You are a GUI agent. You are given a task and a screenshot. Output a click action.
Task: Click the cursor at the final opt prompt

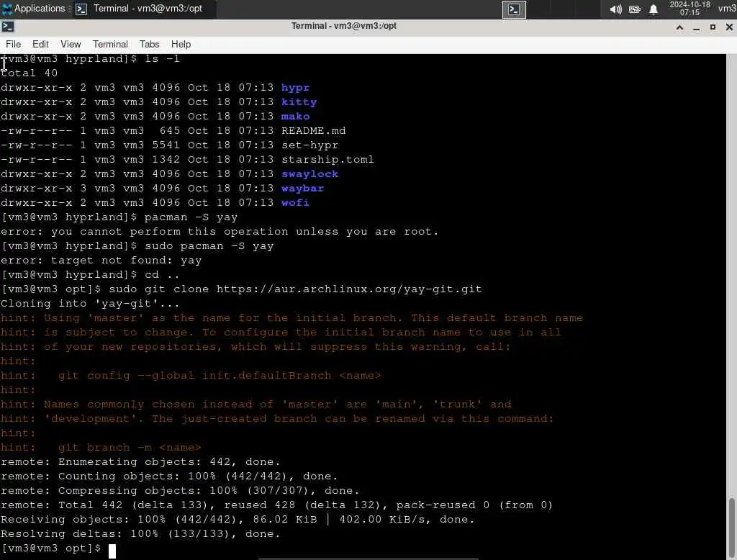tap(112, 550)
